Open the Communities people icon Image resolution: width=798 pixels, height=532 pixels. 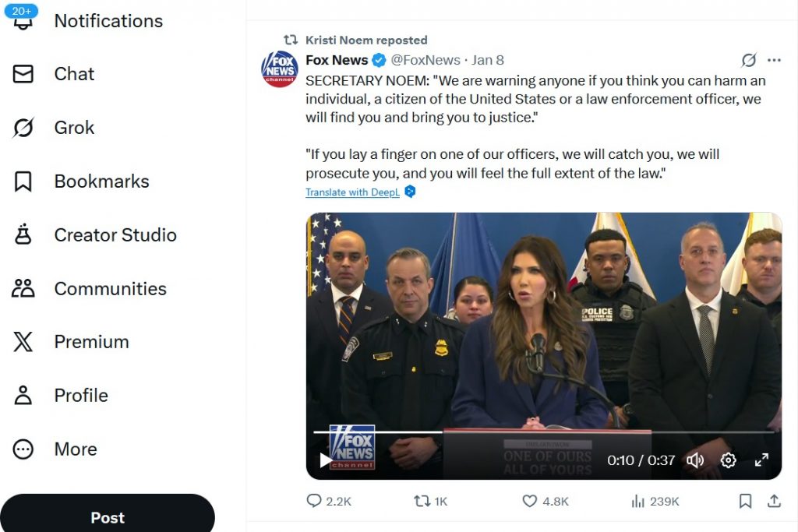tap(23, 288)
